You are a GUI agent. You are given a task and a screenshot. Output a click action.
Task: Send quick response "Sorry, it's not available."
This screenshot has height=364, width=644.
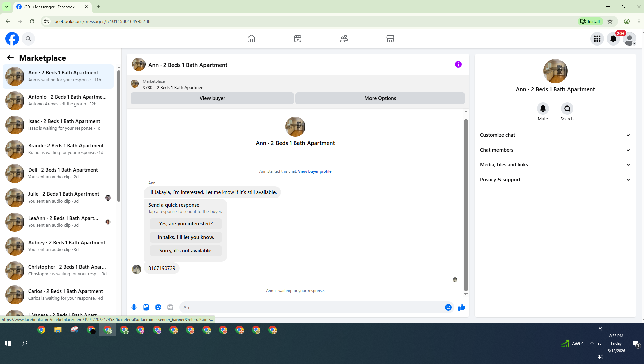pyautogui.click(x=186, y=251)
